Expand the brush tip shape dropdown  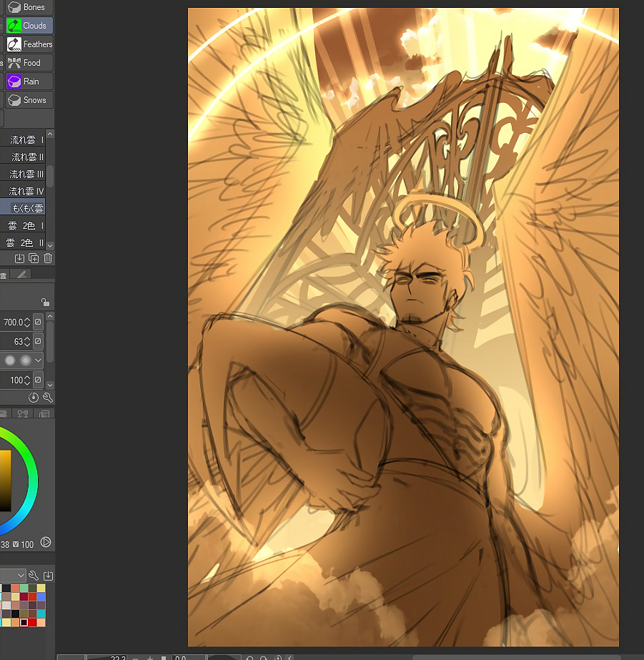tap(38, 360)
